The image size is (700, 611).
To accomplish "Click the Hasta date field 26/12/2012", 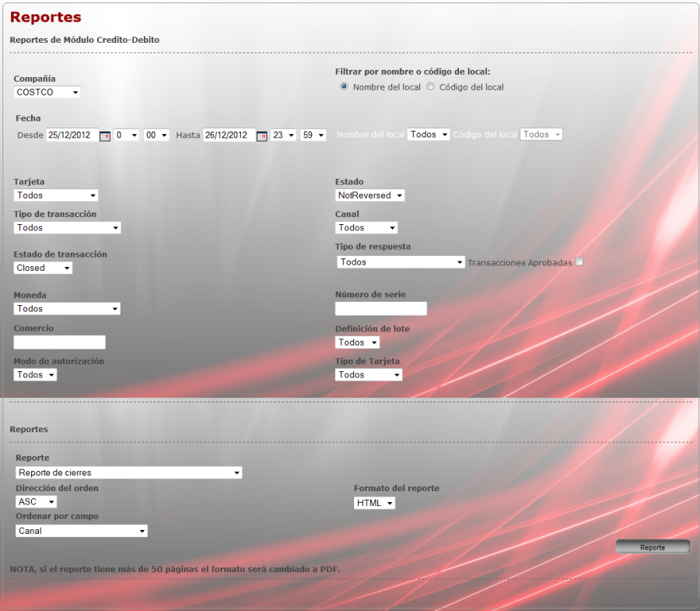I will tap(229, 135).
